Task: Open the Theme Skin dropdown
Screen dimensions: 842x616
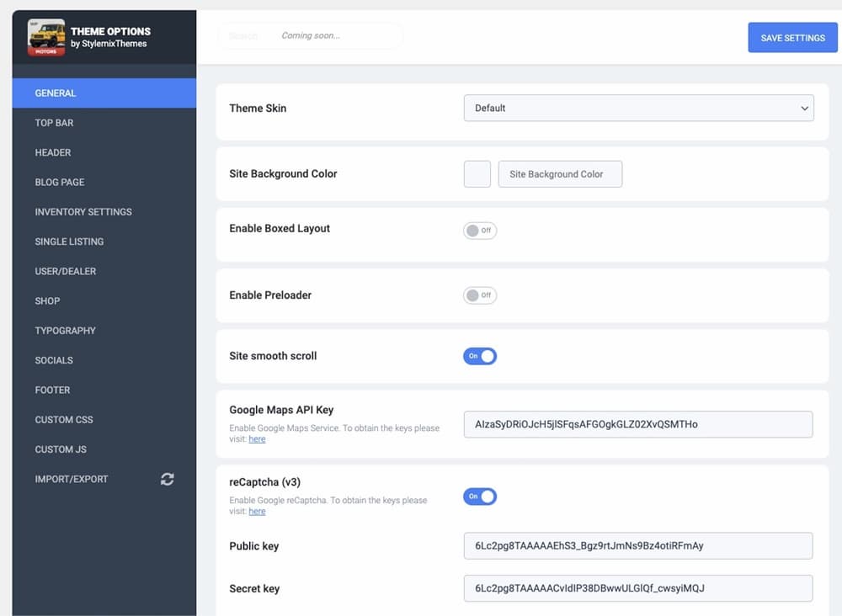Action: point(638,108)
